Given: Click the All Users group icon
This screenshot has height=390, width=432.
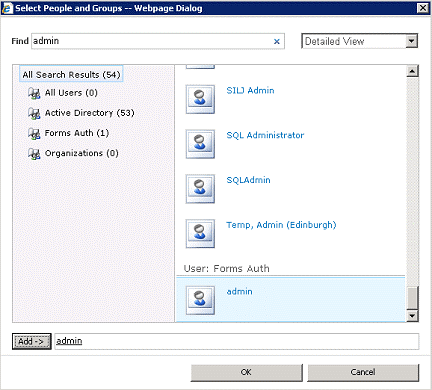Looking at the screenshot, I should (34, 93).
